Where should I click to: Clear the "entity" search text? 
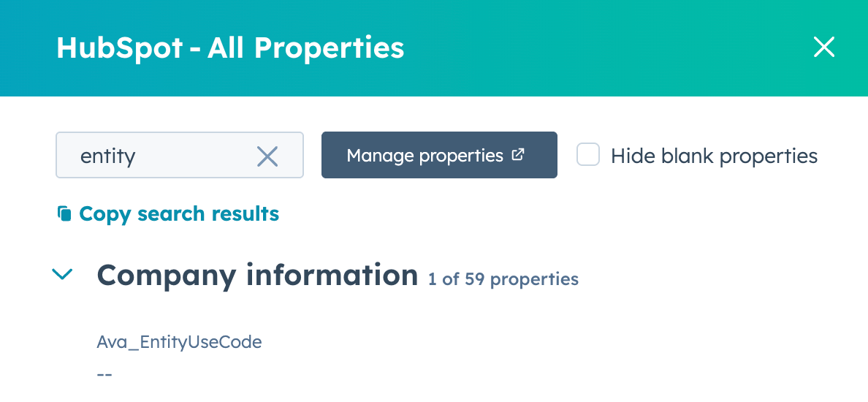[x=267, y=156]
